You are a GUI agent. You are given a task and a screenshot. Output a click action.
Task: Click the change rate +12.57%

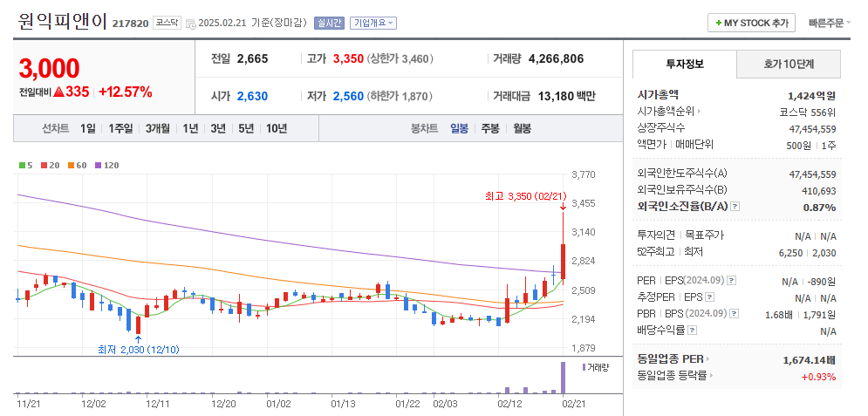coord(125,92)
